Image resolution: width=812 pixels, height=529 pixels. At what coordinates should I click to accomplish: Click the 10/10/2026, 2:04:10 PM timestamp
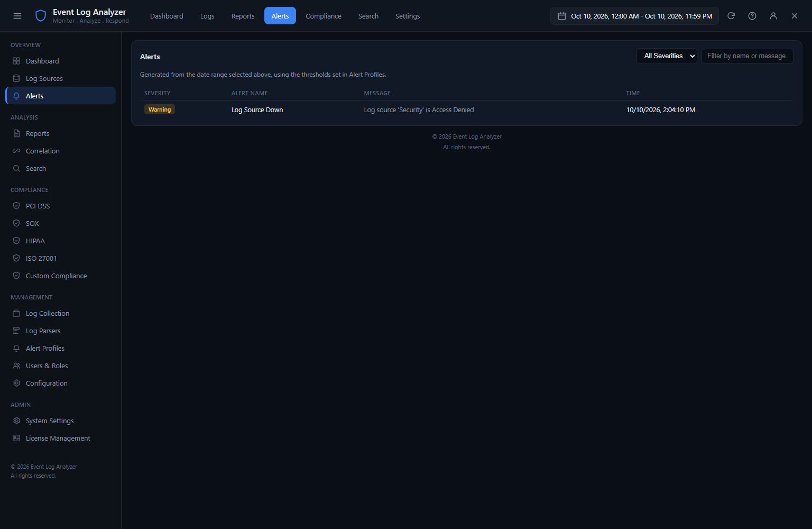click(x=661, y=110)
